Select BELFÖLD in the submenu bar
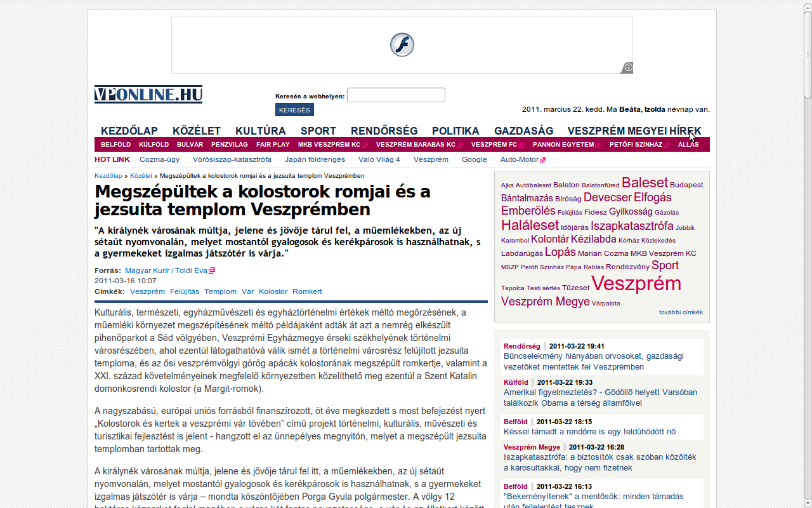This screenshot has height=508, width=812. [116, 145]
